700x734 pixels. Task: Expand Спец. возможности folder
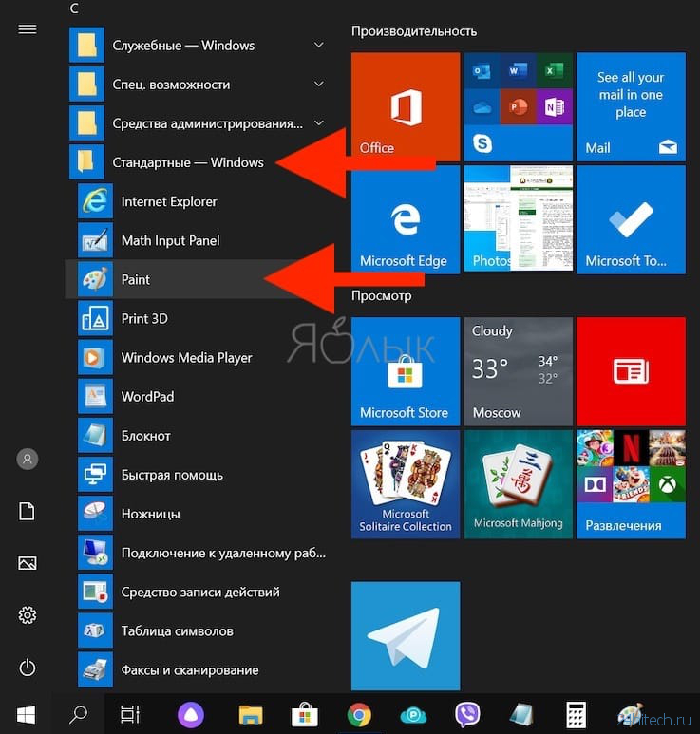point(199,85)
